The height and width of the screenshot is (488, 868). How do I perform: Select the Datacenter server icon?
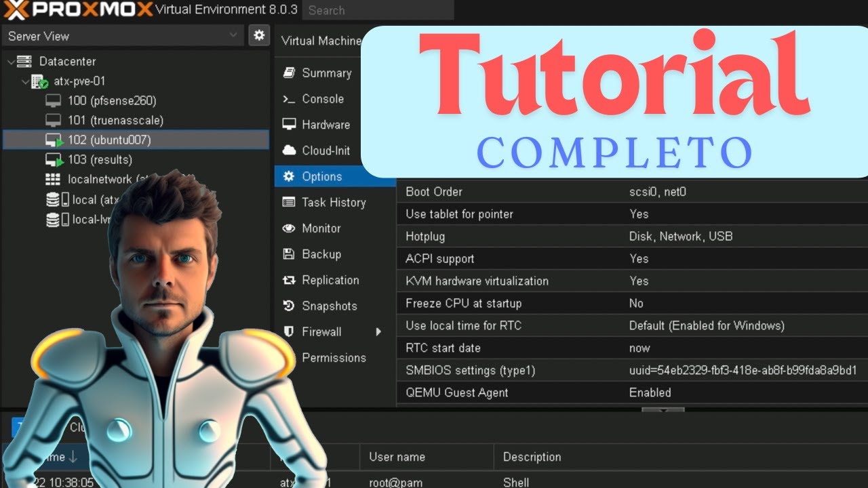tap(24, 62)
